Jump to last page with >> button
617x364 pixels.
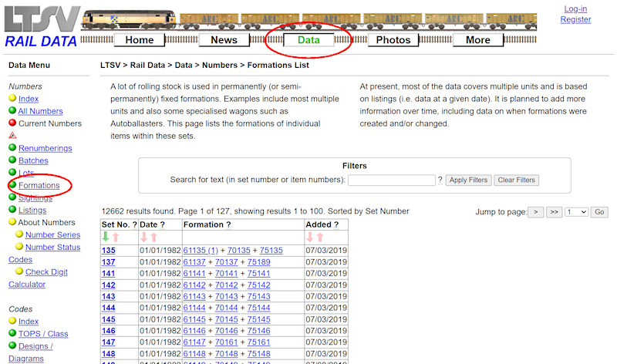554,212
